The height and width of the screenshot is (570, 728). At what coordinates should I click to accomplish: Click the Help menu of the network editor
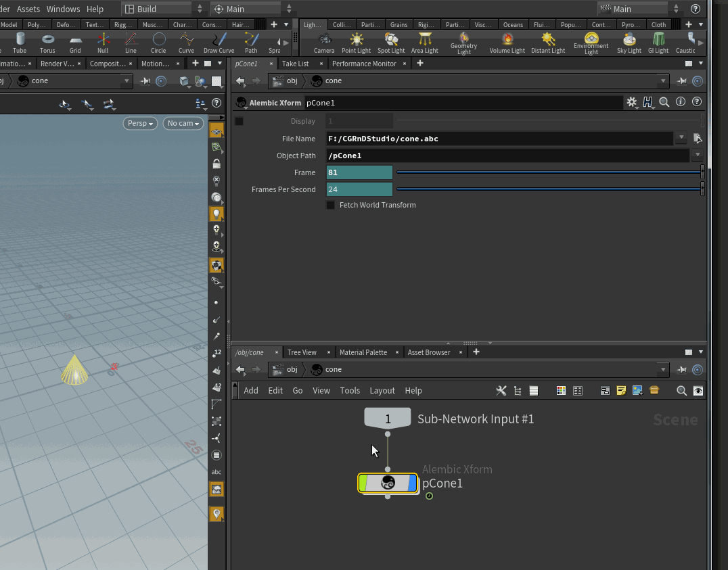[413, 391]
